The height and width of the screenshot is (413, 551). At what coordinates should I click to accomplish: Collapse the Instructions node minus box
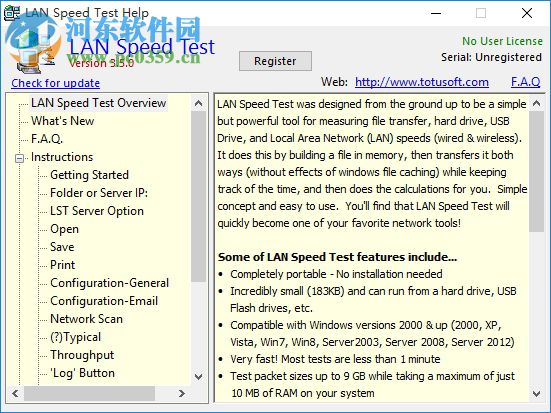click(x=20, y=158)
